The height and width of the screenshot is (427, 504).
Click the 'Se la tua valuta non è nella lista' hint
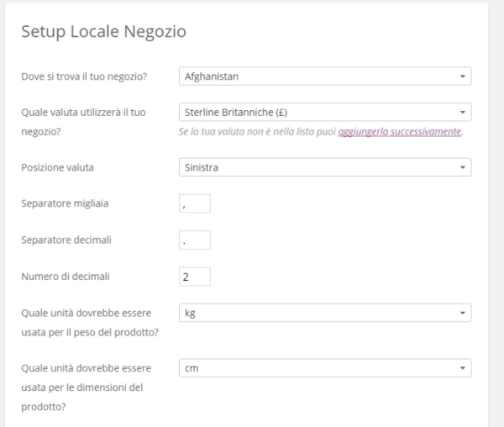tap(257, 131)
